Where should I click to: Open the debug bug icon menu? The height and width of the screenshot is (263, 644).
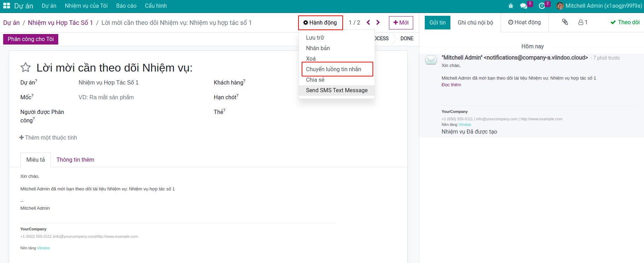pyautogui.click(x=511, y=6)
